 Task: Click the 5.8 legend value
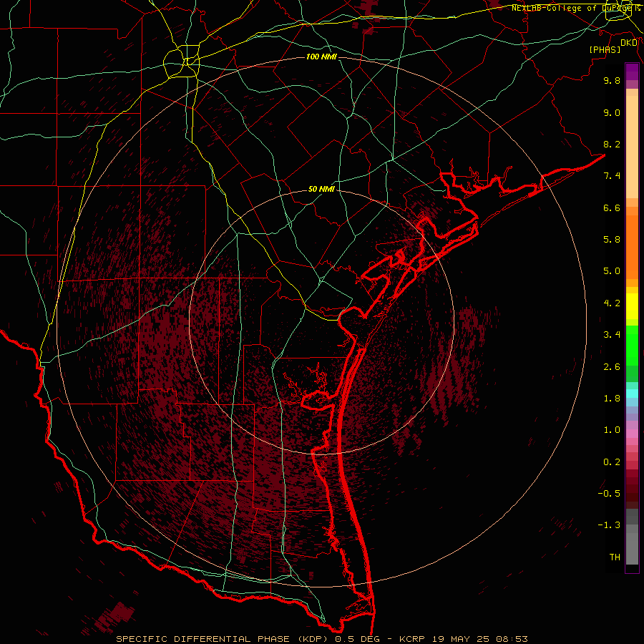612,240
